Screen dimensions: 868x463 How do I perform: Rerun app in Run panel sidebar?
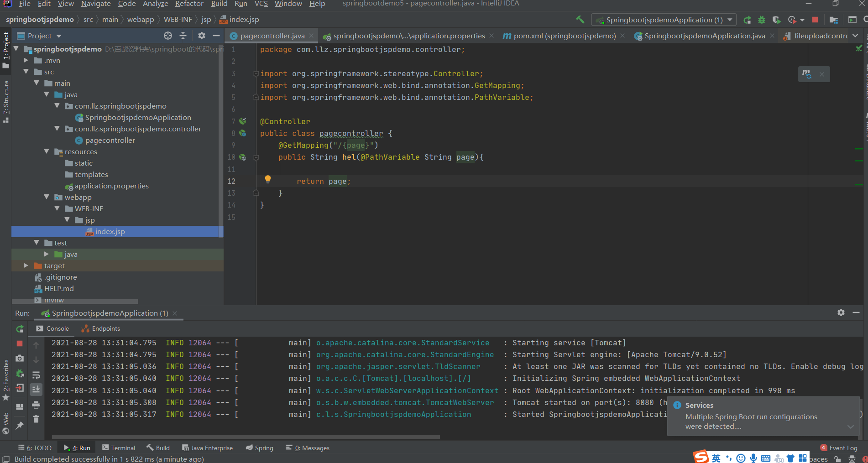pyautogui.click(x=20, y=329)
